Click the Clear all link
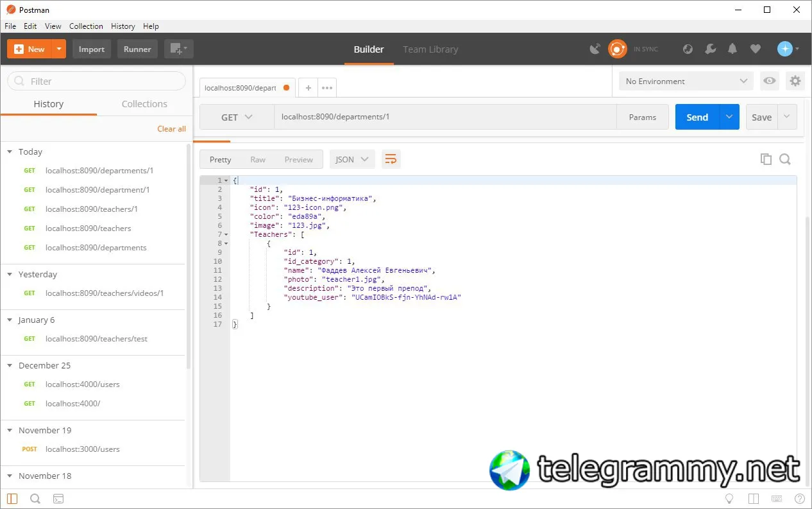 (x=172, y=129)
